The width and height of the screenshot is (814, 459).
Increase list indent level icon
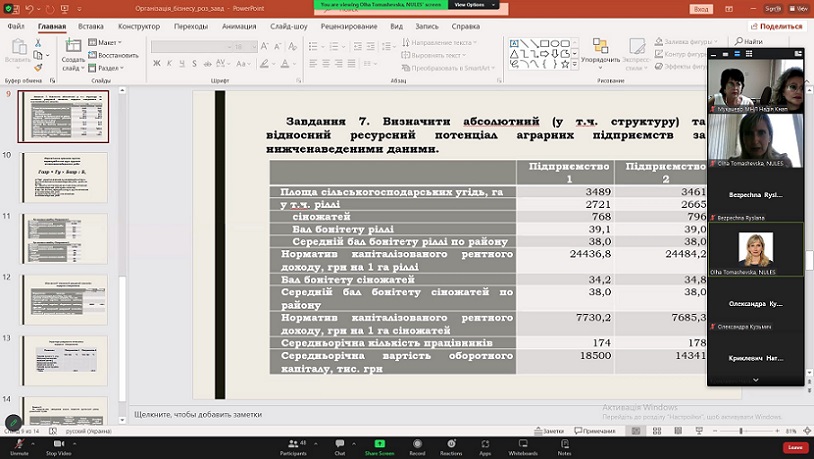[x=371, y=46]
